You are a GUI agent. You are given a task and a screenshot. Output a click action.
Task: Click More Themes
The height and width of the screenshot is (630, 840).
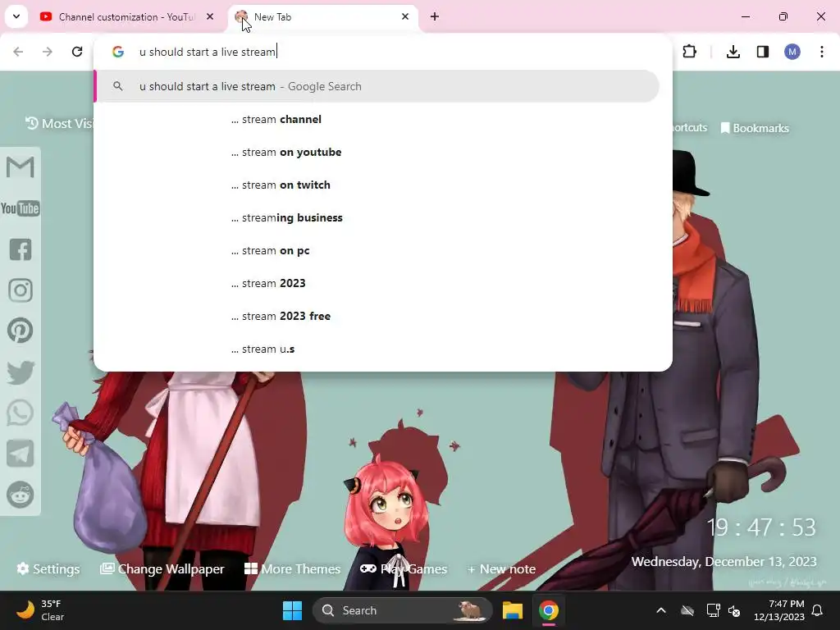pyautogui.click(x=293, y=569)
